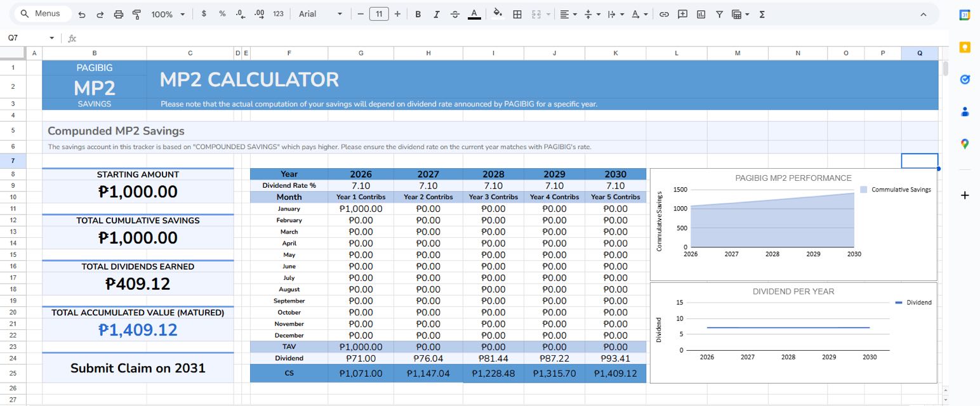Open Google Maps side panel
Screen dimensions: 980x406
pos(965,144)
